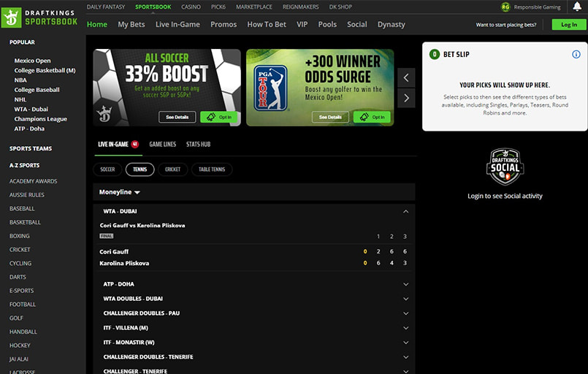The width and height of the screenshot is (588, 374).
Task: See Details for the Mexico Open promo
Action: (330, 117)
